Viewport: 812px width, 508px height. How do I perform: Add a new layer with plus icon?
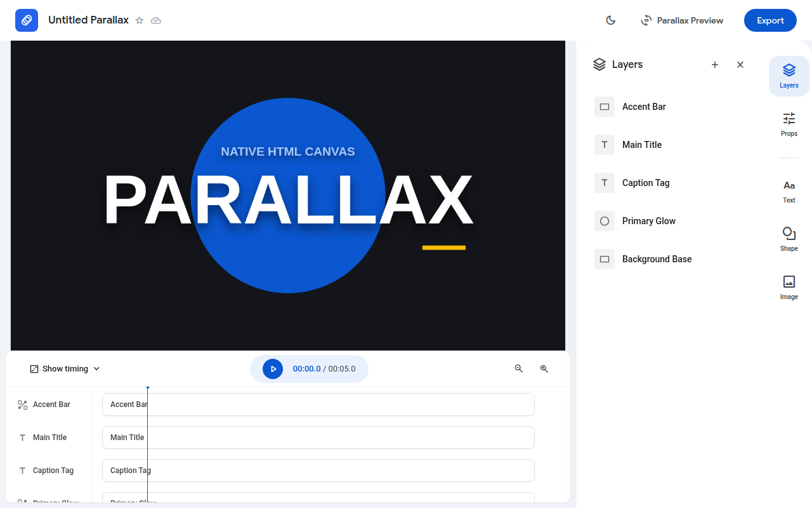click(715, 65)
